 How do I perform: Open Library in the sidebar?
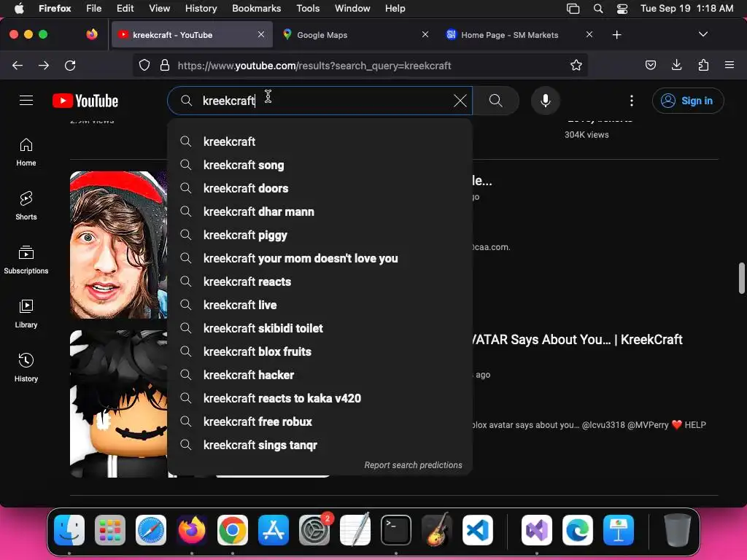coord(26,314)
